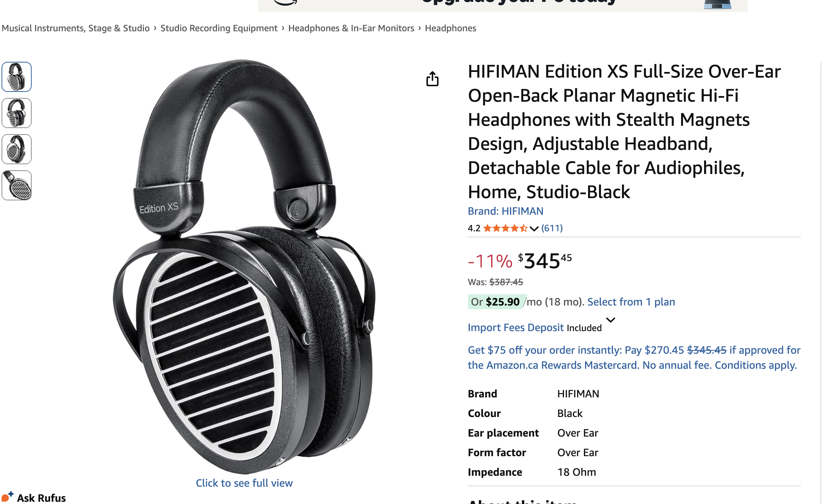Select the fourth ear-cup closeup thumbnail

[17, 185]
